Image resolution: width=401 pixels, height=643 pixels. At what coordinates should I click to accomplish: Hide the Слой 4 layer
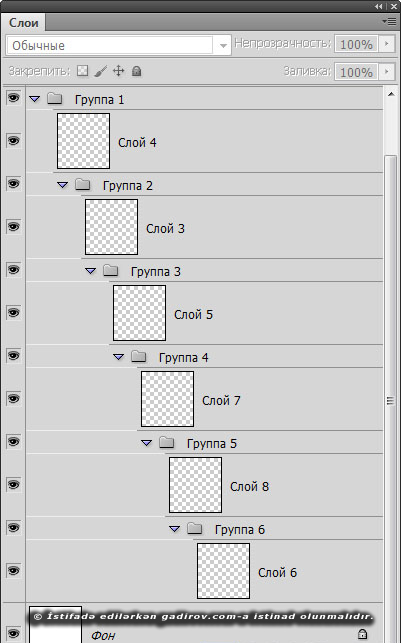tap(14, 141)
